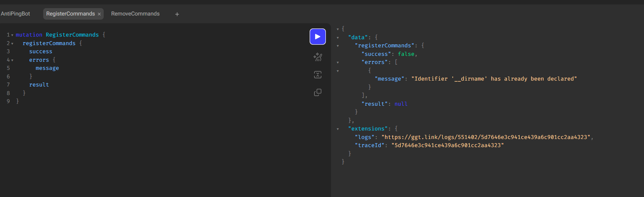This screenshot has height=197, width=644.
Task: Click the prettify query magic wand icon
Action: tap(317, 57)
